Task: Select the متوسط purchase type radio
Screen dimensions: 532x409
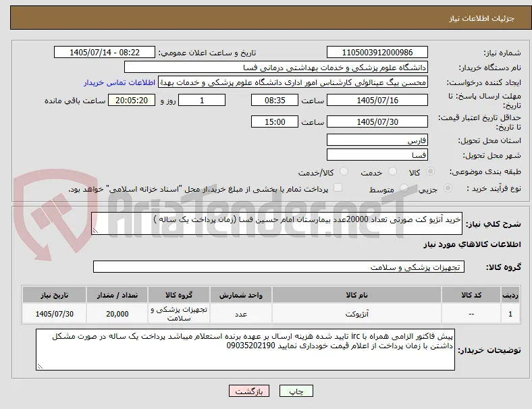Action: pos(404,188)
